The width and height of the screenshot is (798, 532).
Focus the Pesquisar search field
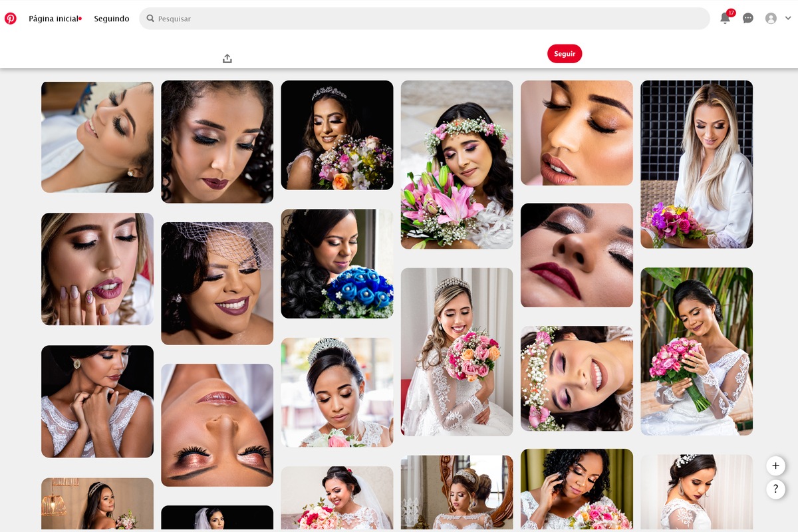coord(424,19)
